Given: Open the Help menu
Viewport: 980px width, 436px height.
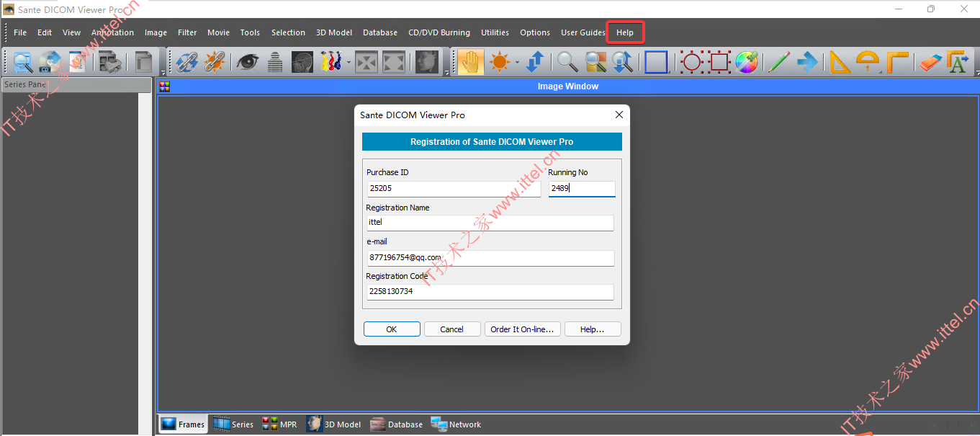Looking at the screenshot, I should (625, 32).
